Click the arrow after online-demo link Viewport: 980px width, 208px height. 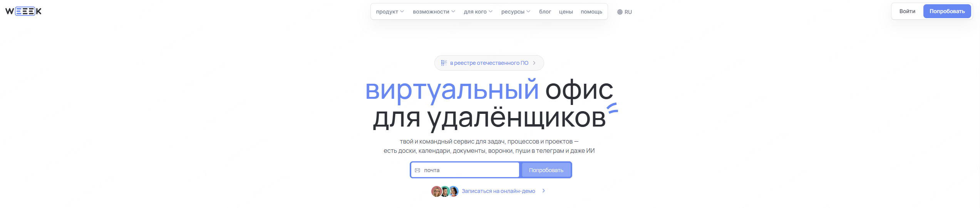tap(543, 191)
